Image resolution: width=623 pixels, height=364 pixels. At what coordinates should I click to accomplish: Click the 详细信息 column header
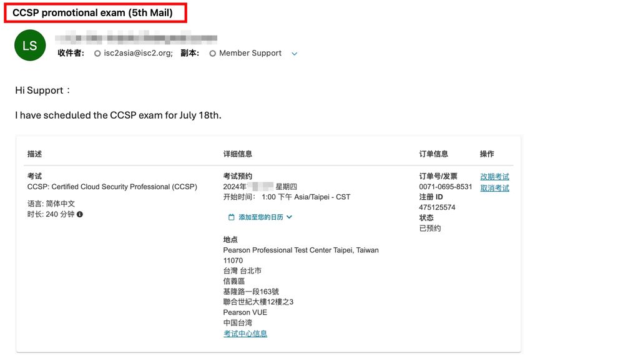click(x=238, y=154)
